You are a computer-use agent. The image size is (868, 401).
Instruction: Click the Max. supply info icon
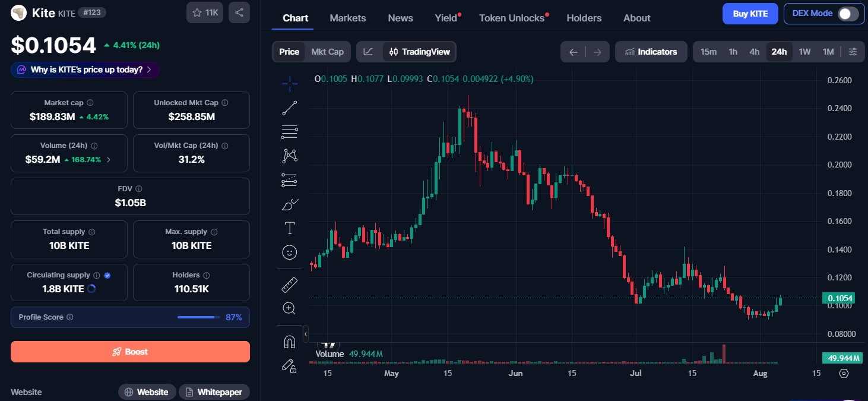[x=214, y=232]
